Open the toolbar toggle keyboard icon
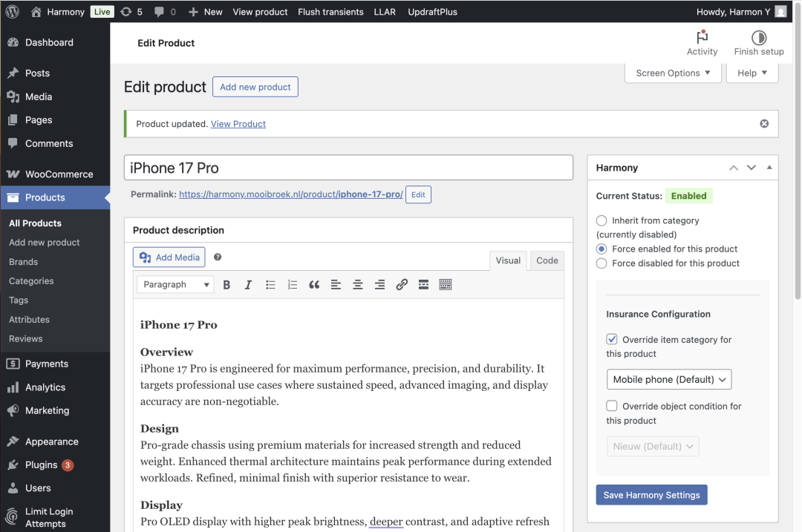This screenshot has height=532, width=802. click(446, 285)
